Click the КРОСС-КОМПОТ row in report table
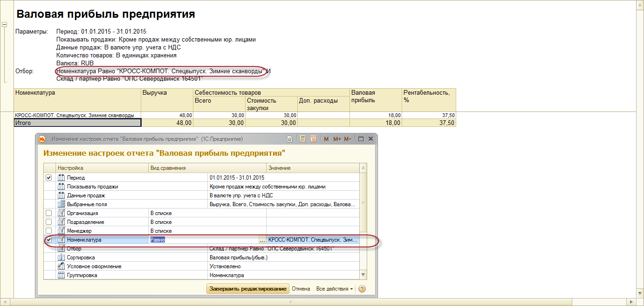This screenshot has height=306, width=644. 77,115
